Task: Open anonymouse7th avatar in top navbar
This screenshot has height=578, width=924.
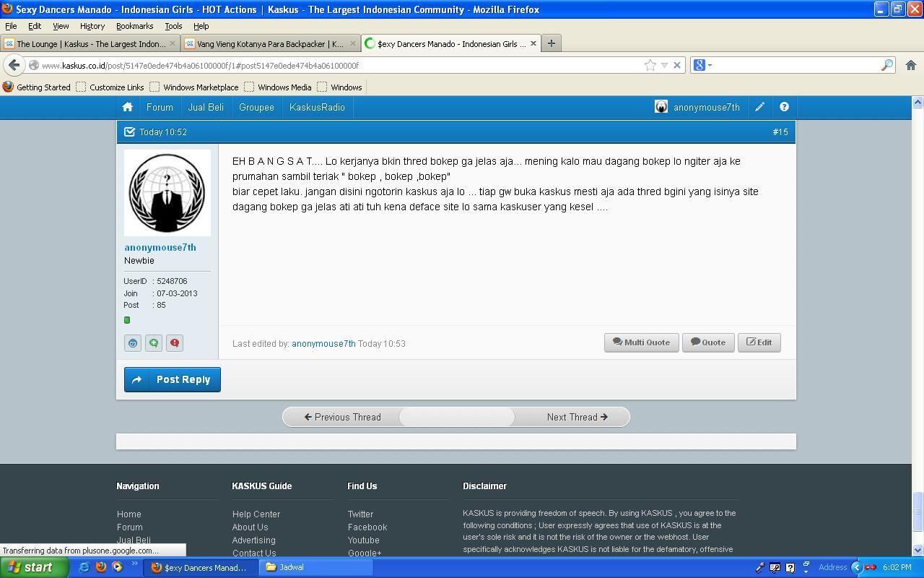Action: [x=661, y=107]
